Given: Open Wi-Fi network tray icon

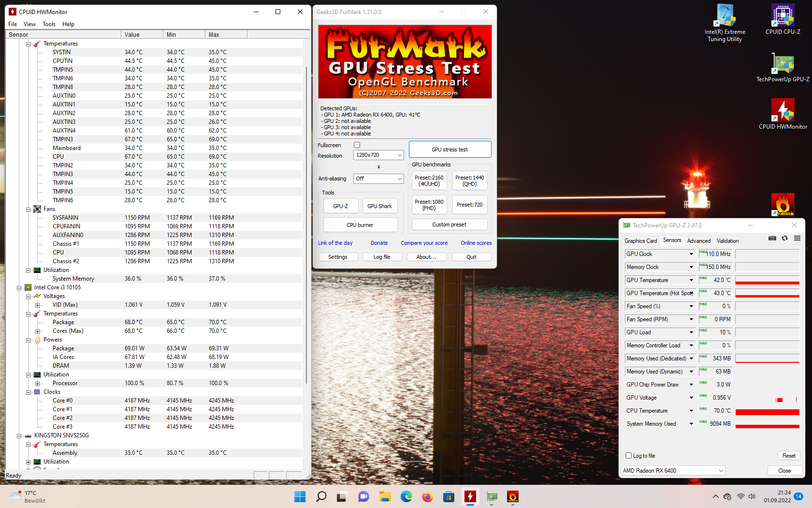Looking at the screenshot, I should [x=740, y=496].
